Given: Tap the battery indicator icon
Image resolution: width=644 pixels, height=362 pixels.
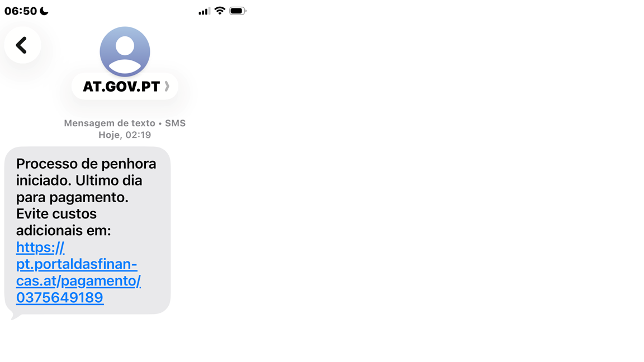Looking at the screenshot, I should tap(238, 11).
